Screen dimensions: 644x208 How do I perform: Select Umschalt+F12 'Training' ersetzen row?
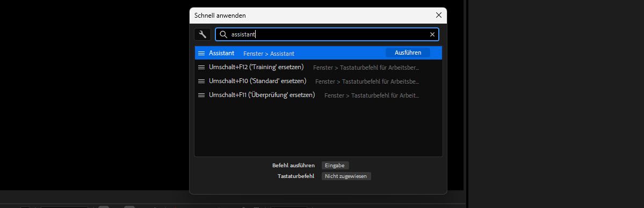click(319, 67)
